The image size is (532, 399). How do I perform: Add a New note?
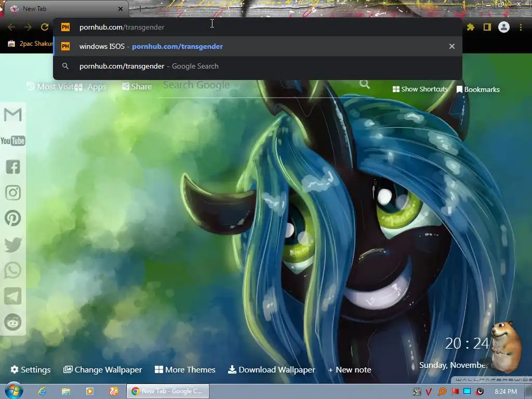point(350,369)
